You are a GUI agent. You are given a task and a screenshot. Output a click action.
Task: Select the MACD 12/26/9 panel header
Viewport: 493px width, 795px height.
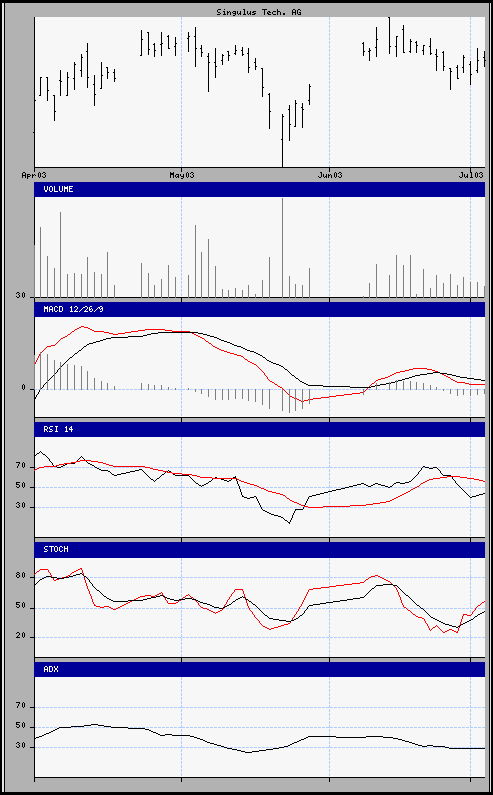point(260,309)
